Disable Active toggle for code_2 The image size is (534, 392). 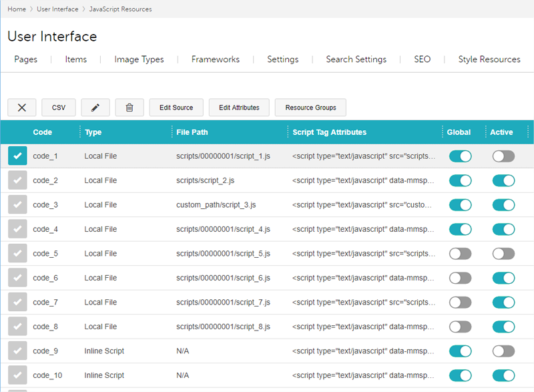[x=503, y=180]
